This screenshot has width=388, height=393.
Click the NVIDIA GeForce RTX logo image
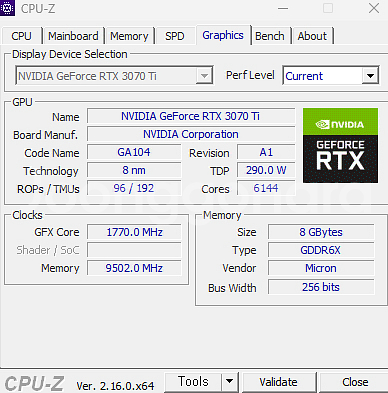(x=340, y=145)
